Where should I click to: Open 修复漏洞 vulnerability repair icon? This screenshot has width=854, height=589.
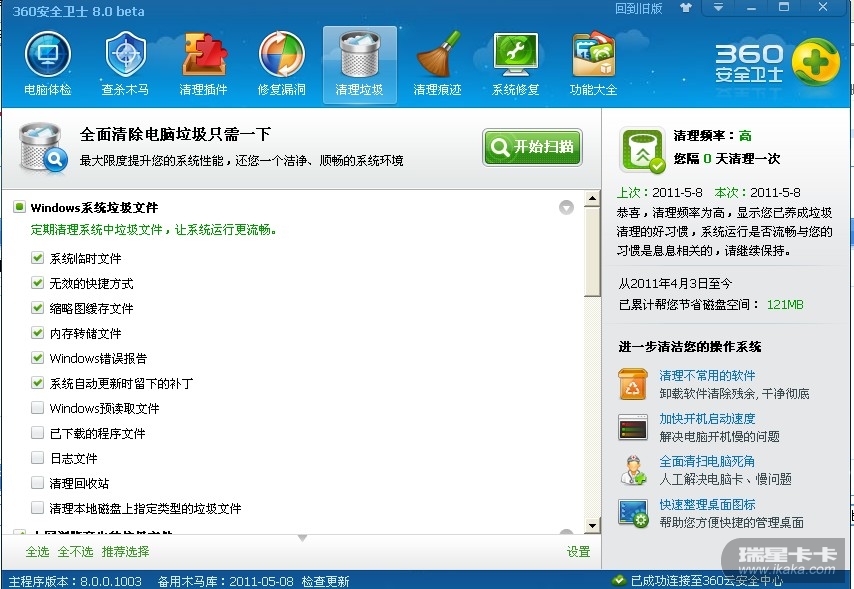click(x=282, y=54)
